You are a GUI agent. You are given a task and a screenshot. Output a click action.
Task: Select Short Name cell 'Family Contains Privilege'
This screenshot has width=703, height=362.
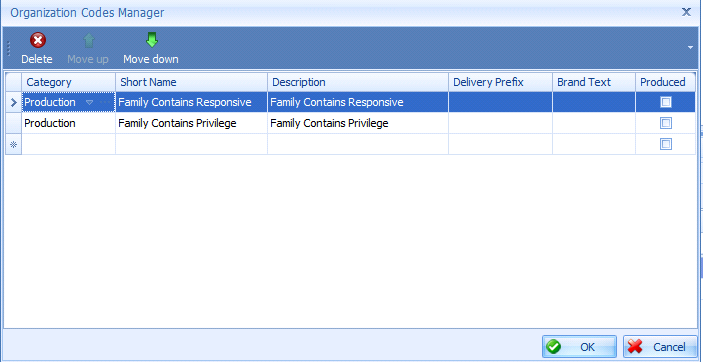tap(192, 123)
